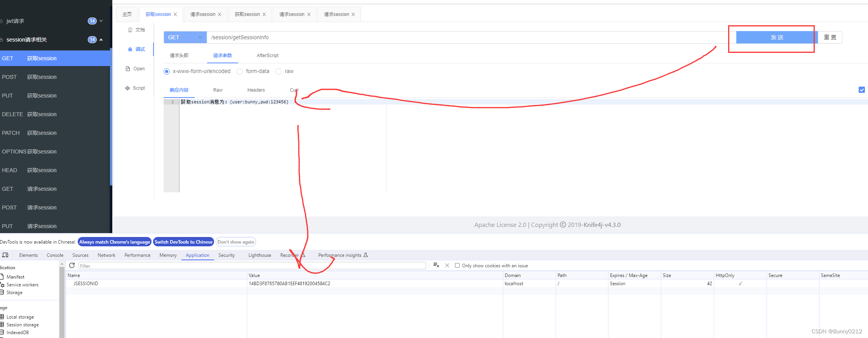Open the Console tab in DevTools
This screenshot has height=338, width=868.
(x=55, y=255)
